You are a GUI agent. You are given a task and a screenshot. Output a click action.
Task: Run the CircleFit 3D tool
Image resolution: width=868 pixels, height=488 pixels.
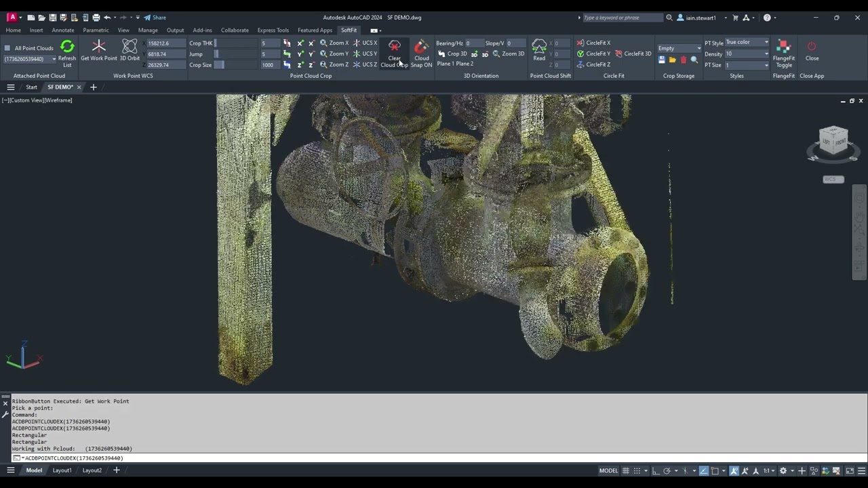click(x=633, y=54)
